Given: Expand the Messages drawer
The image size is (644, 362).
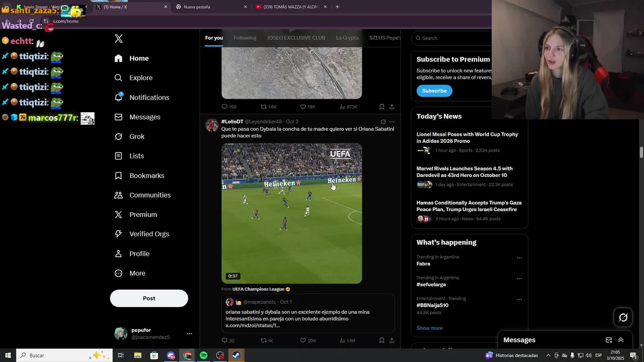Looking at the screenshot, I should click(x=621, y=340).
